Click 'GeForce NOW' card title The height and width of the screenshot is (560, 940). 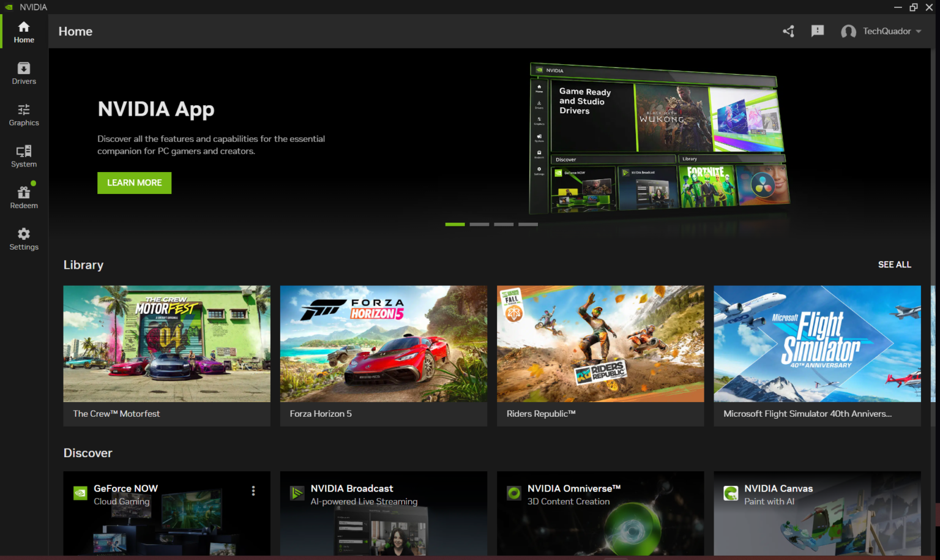pyautogui.click(x=125, y=488)
